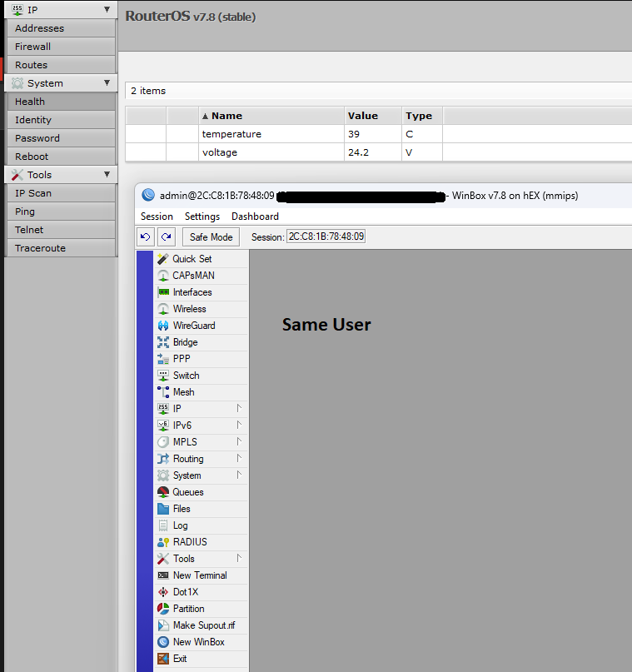
Task: Collapse the WebFig System section arrow
Action: point(107,82)
